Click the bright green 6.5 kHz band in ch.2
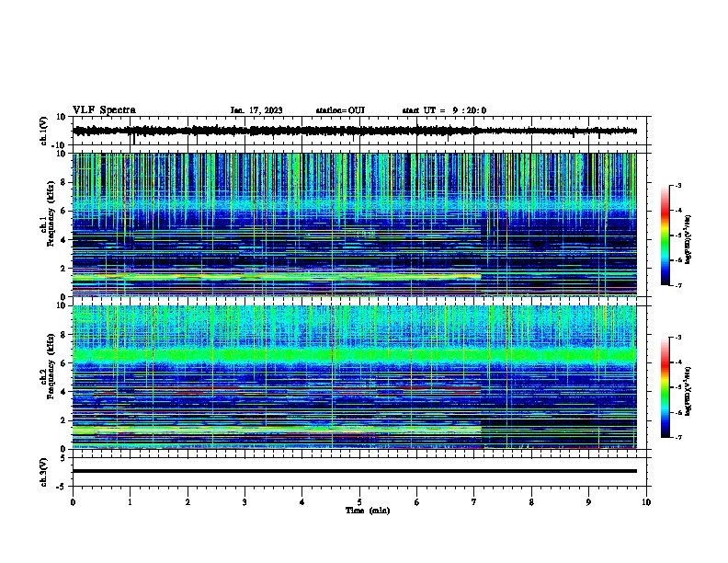Screen dimensions: 728x563 (x=355, y=356)
